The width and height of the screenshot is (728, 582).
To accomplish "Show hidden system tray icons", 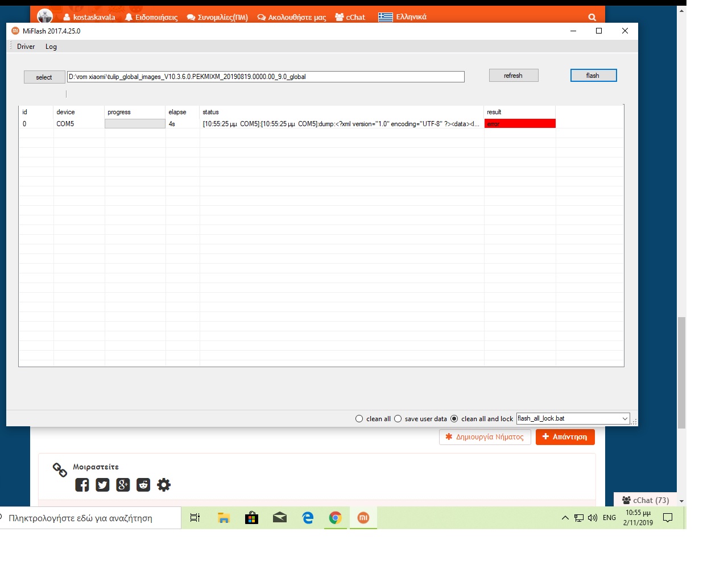I will [565, 518].
